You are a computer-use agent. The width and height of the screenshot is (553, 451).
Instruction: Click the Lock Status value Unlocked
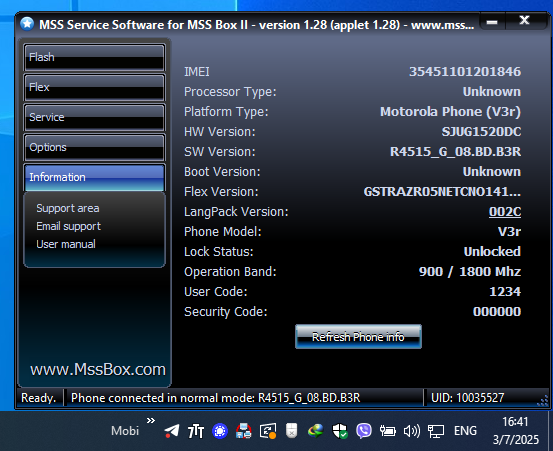(x=492, y=251)
